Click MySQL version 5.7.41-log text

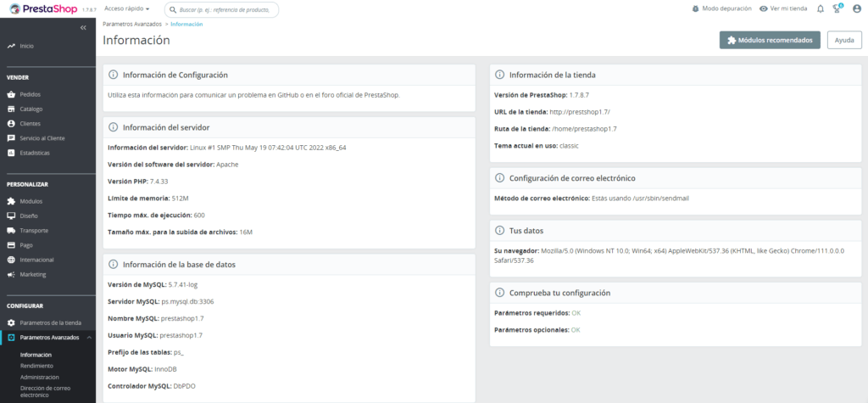[x=183, y=285]
